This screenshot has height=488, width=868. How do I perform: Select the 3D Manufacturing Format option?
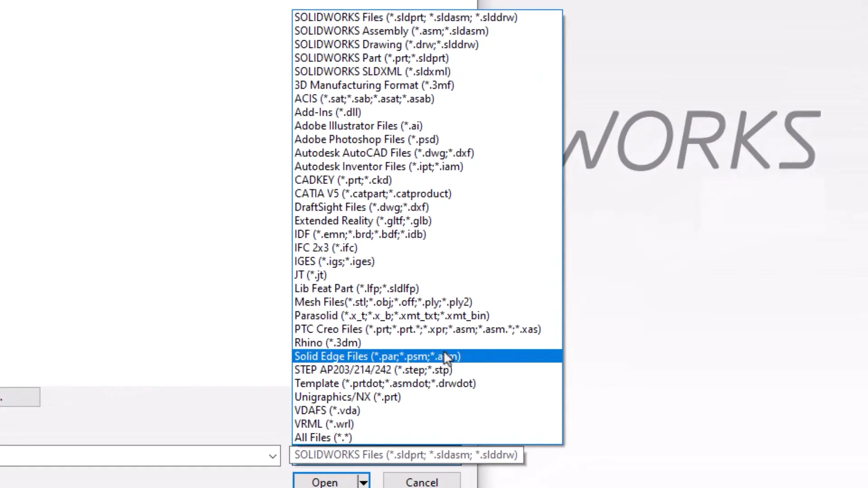coord(374,85)
